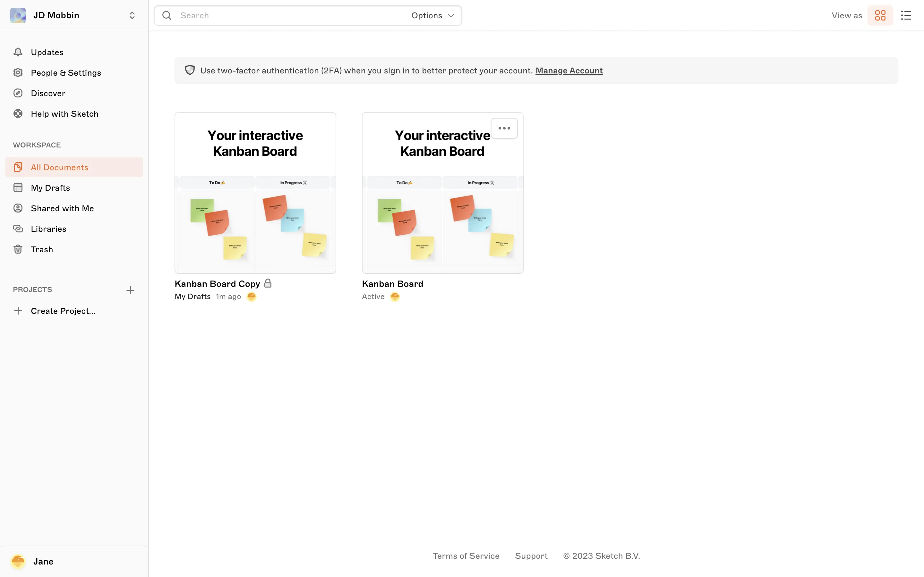924x577 pixels.
Task: Switch to list view
Action: (906, 15)
